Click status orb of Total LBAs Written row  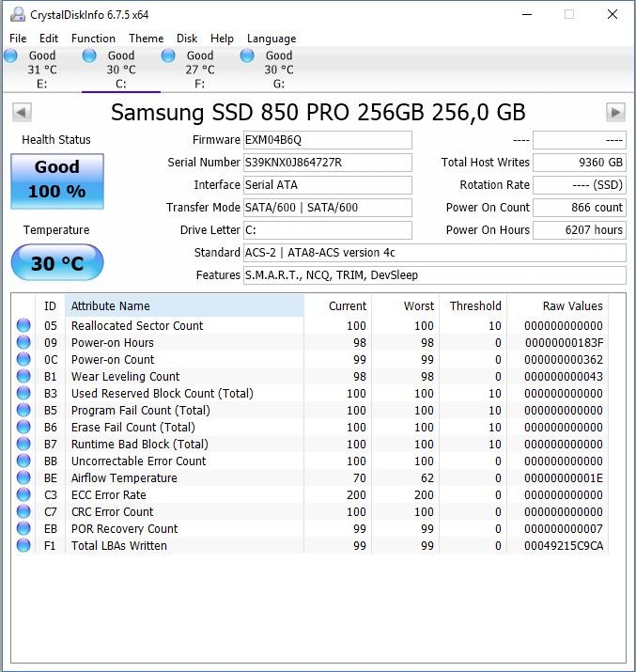(23, 545)
